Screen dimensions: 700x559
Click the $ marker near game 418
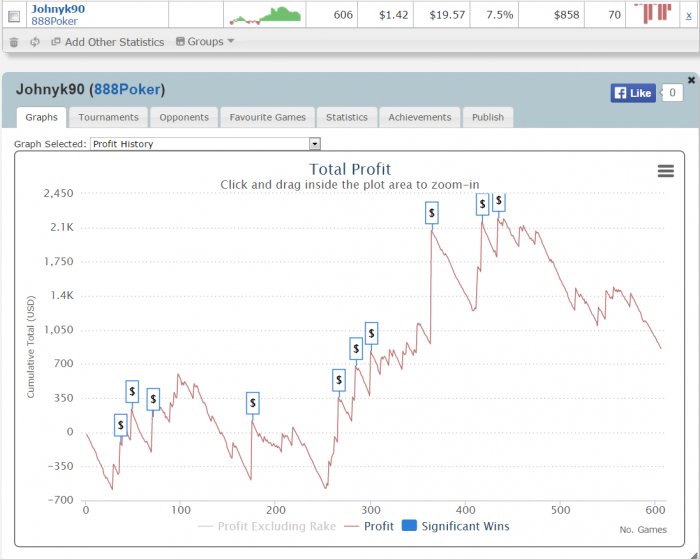pos(482,204)
